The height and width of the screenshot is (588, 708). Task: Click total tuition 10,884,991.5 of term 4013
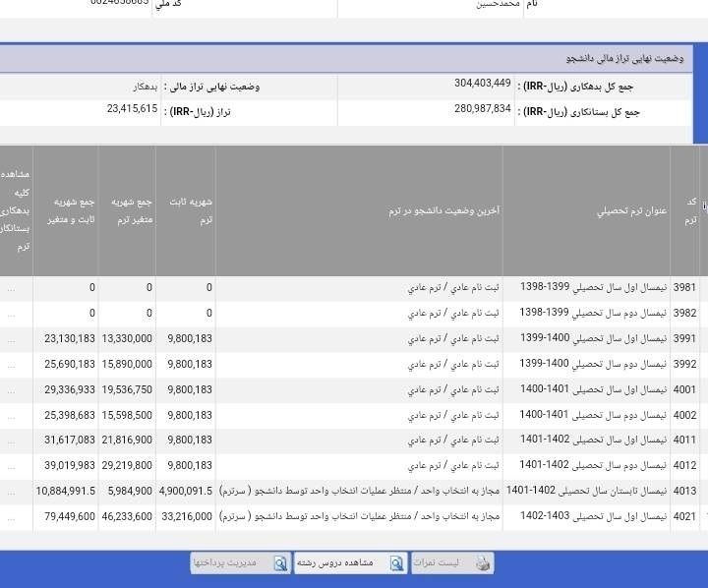click(66, 491)
